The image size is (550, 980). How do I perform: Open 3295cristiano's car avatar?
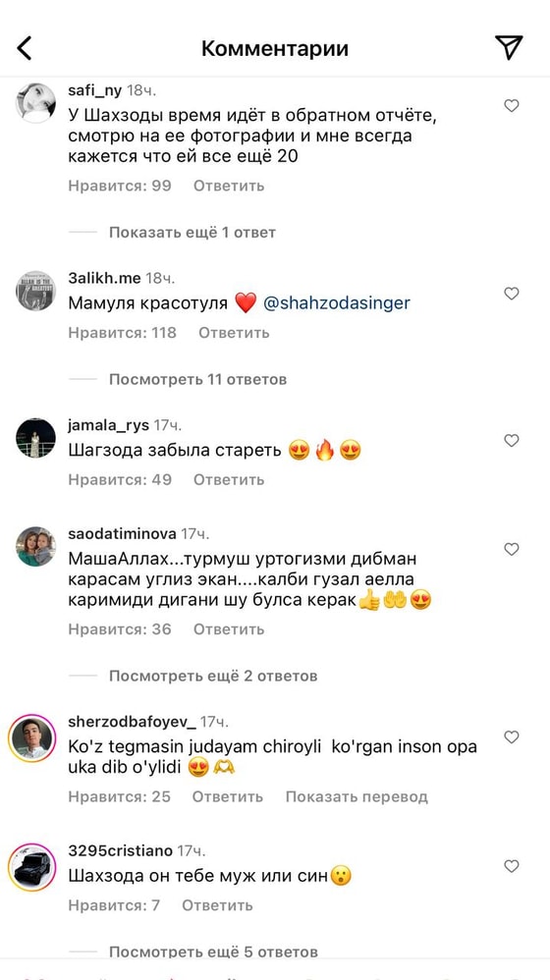32,867
